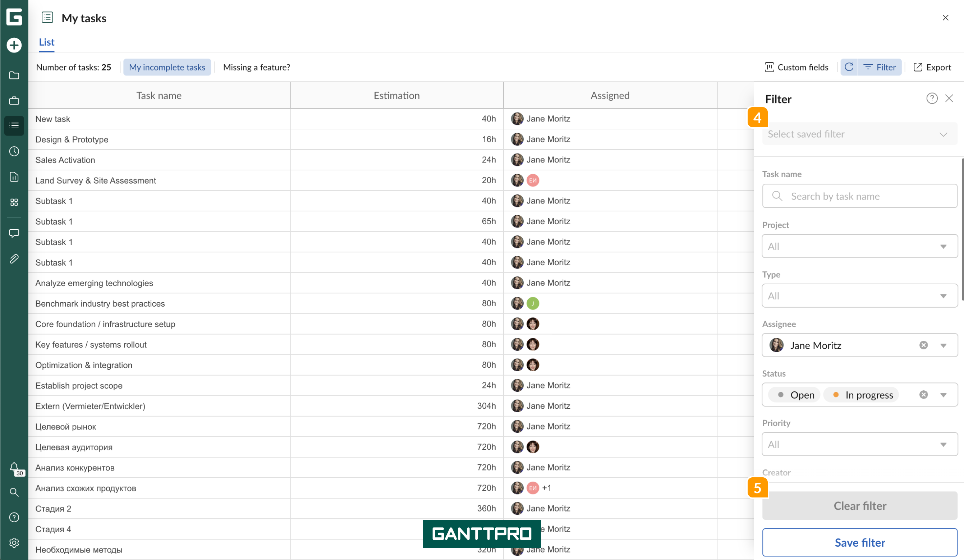Click the Export button
The height and width of the screenshot is (560, 964).
[x=932, y=67]
